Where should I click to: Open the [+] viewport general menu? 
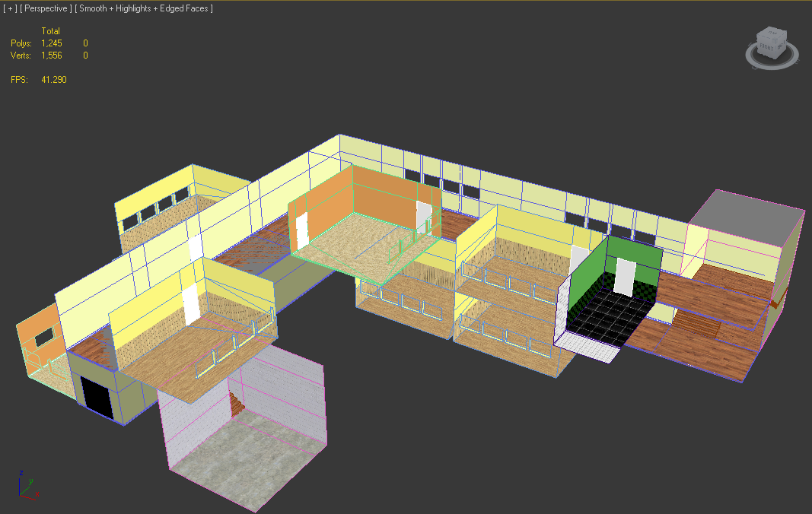[x=9, y=8]
